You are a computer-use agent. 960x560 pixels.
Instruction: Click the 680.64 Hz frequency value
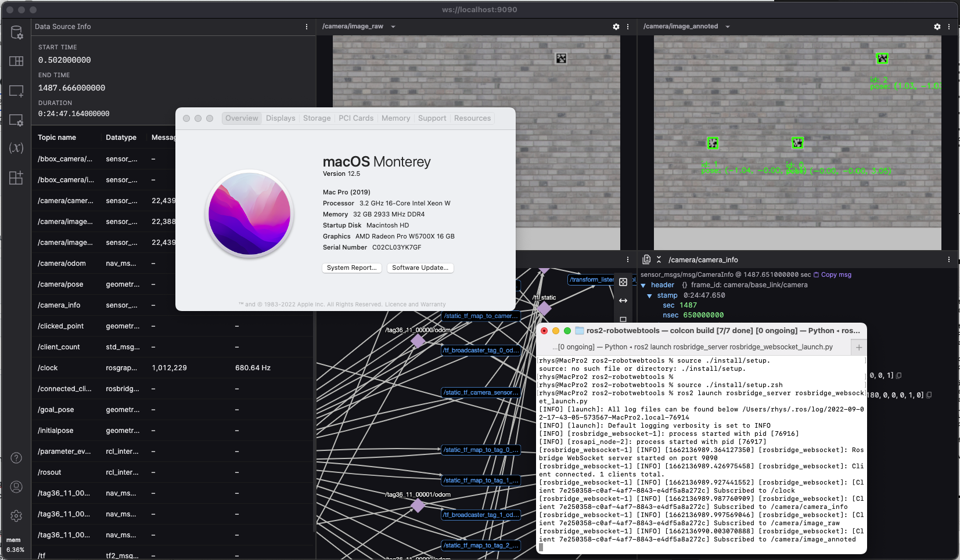tap(253, 368)
